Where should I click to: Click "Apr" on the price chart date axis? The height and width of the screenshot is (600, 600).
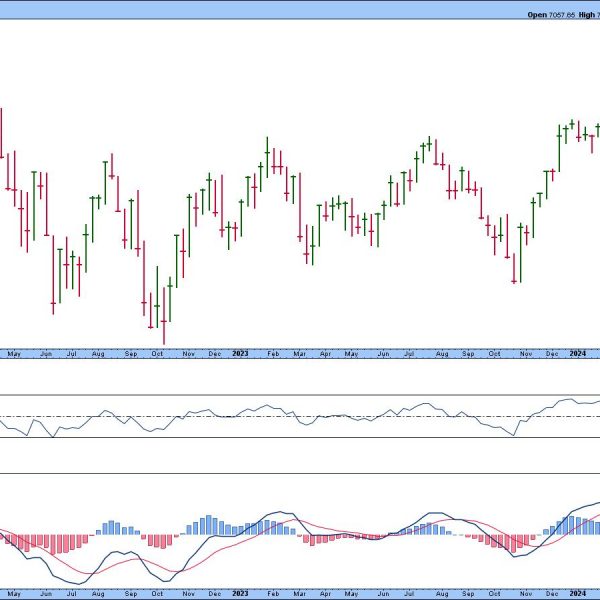(x=325, y=354)
